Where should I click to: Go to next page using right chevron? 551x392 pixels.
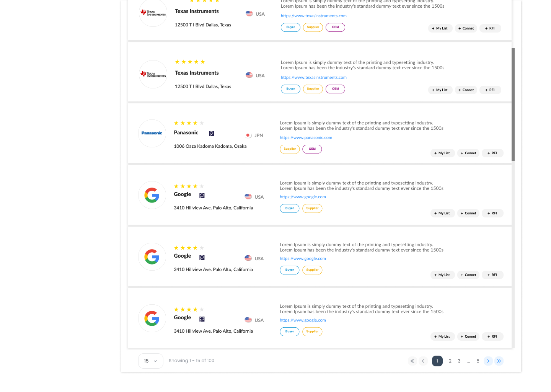click(x=488, y=361)
